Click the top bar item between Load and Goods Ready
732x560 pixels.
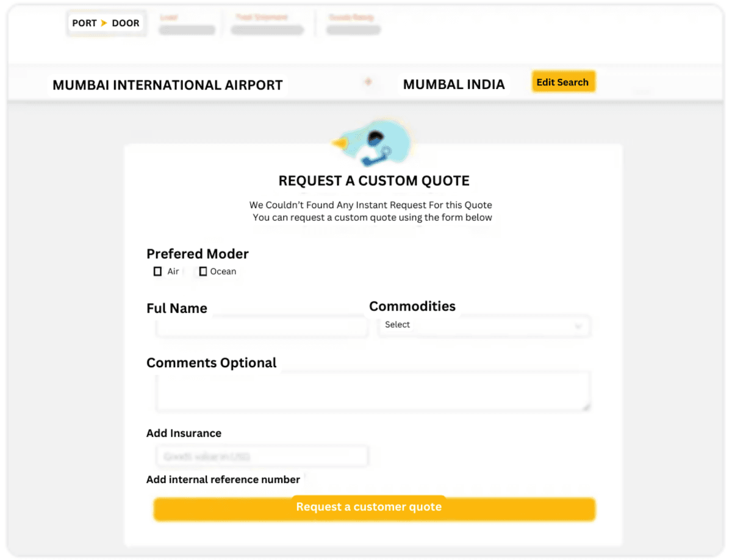pyautogui.click(x=267, y=25)
